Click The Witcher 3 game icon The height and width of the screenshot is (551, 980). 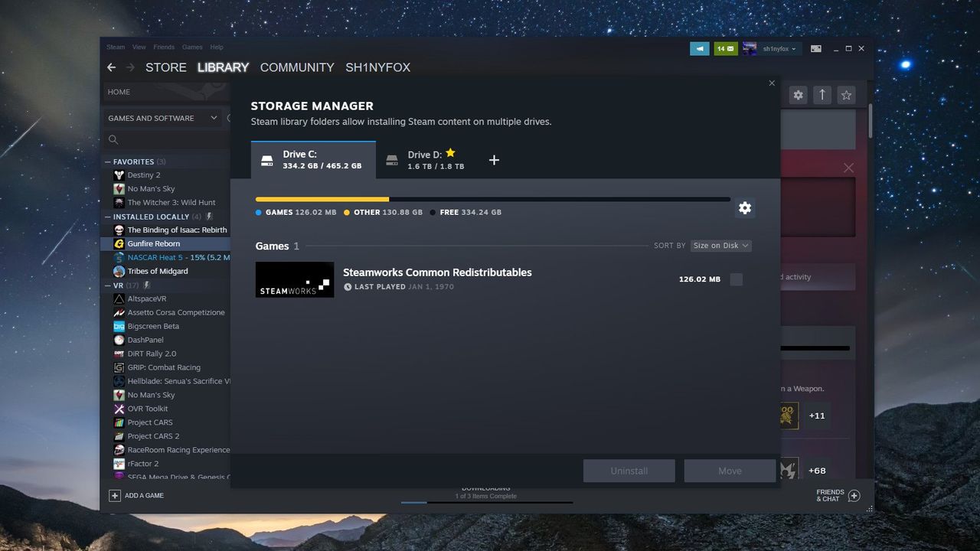click(x=119, y=203)
